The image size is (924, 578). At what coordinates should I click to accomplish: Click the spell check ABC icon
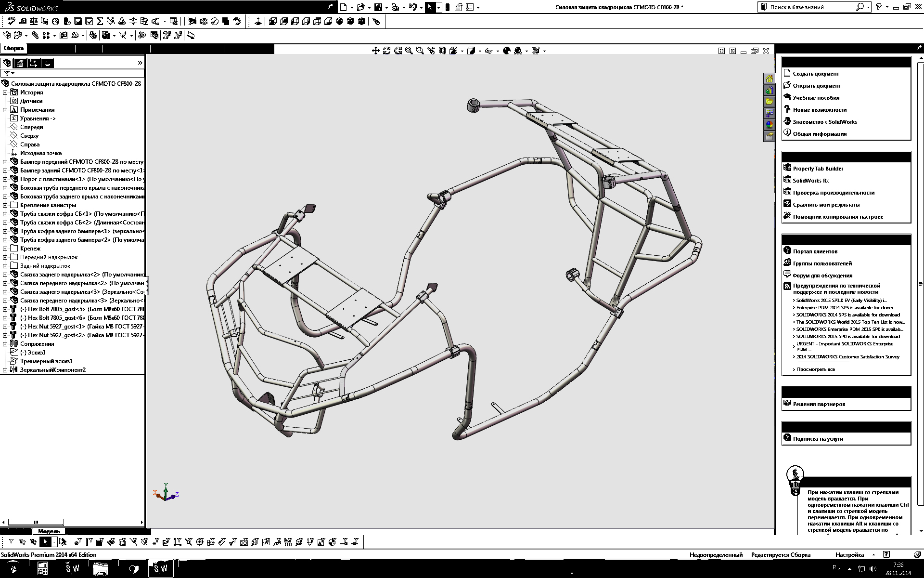click(x=11, y=21)
